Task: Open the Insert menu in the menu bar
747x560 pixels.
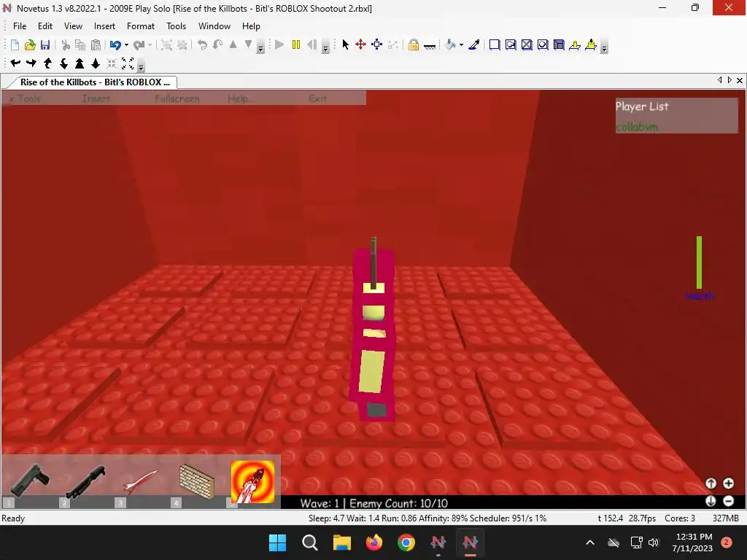Action: 104,26
